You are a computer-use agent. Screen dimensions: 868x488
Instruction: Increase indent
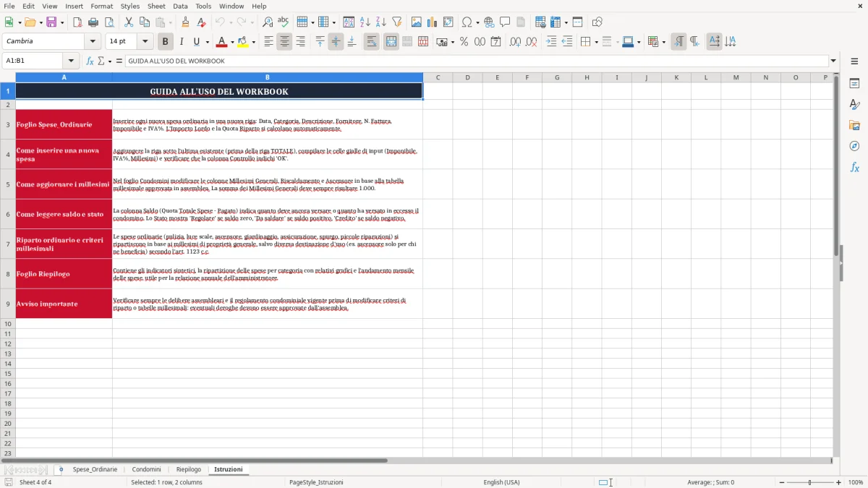[551, 42]
